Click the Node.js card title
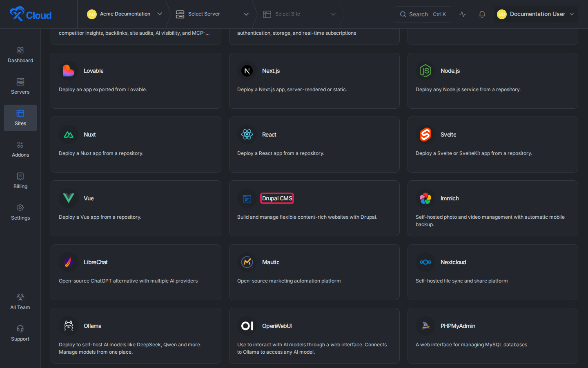This screenshot has height=368, width=588. [x=450, y=71]
